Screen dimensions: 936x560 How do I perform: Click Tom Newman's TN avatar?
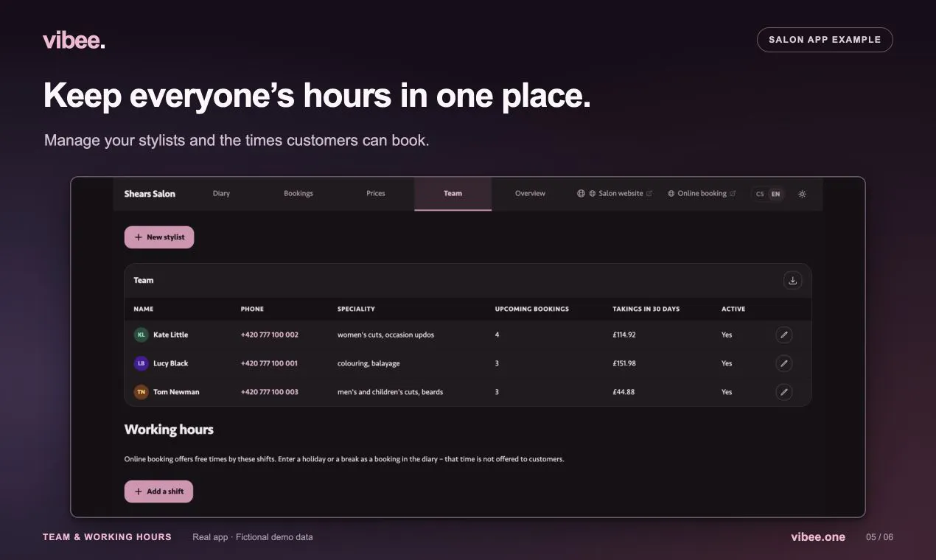[x=141, y=392]
